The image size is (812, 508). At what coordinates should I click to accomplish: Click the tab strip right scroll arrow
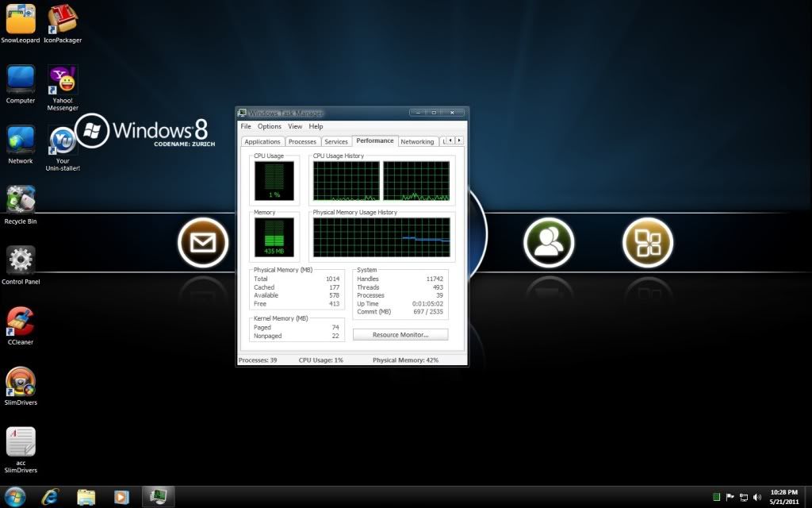pyautogui.click(x=459, y=140)
